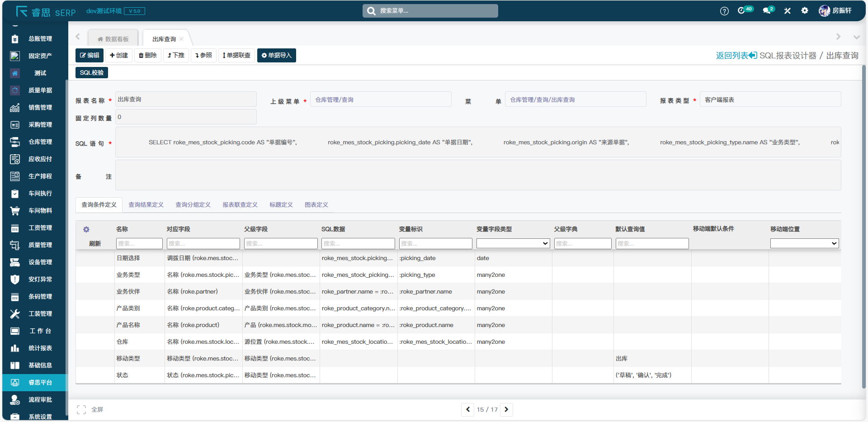The width and height of the screenshot is (868, 422).
Task: Click the table column settings gear icon
Action: [x=86, y=229]
